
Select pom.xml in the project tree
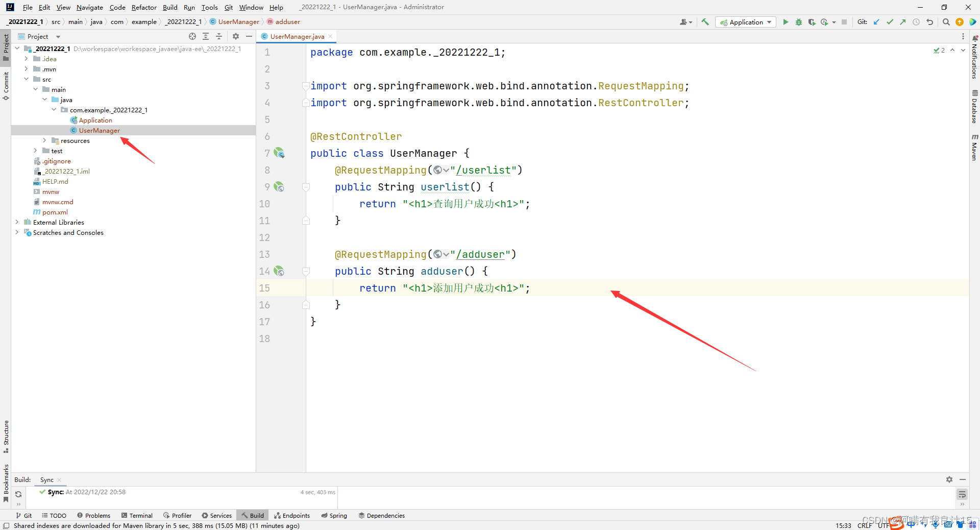(x=55, y=212)
